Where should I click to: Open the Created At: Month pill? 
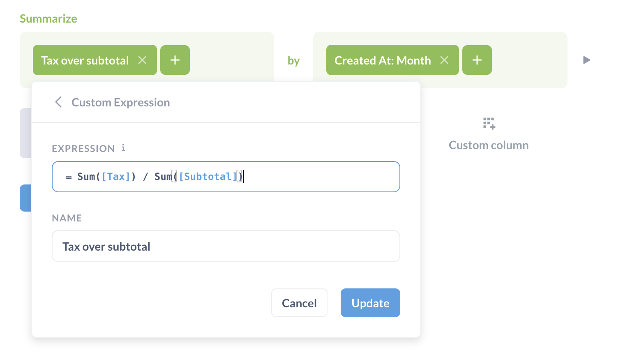382,60
